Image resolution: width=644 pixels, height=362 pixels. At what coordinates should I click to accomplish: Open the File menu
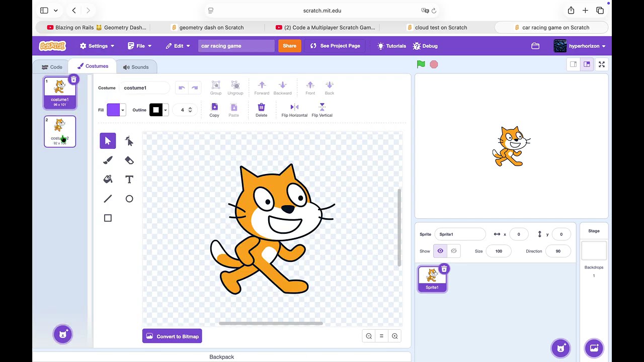pos(139,46)
